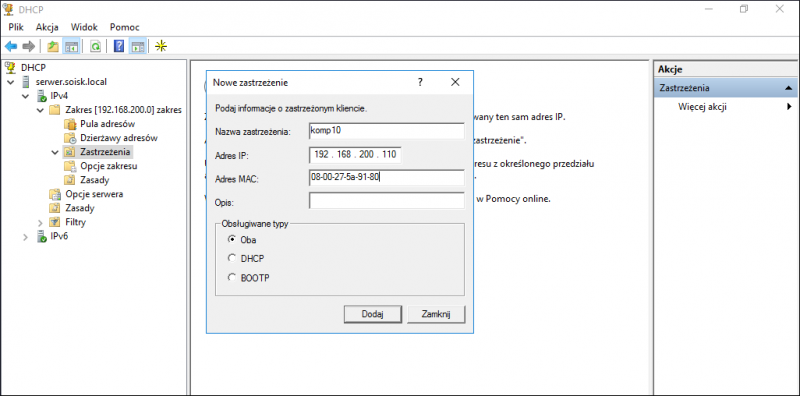This screenshot has width=800, height=396.
Task: Open the Pula adresów folder icon
Action: click(x=70, y=124)
